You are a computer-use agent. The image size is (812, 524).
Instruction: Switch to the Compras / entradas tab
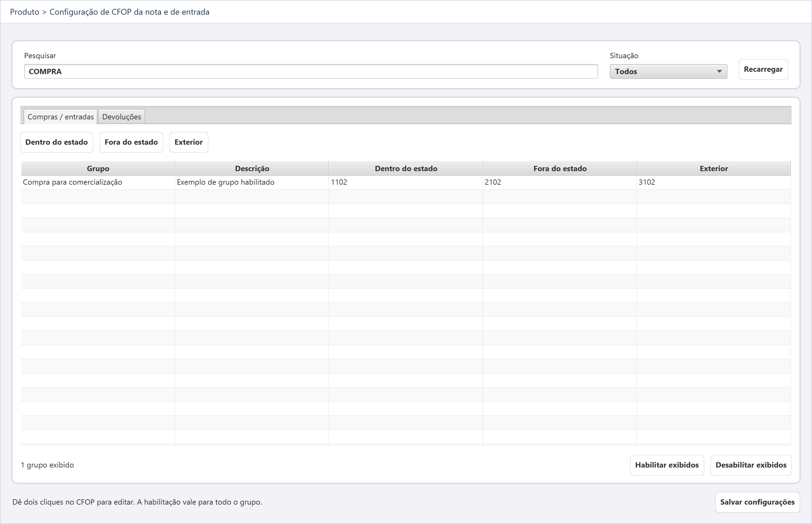[61, 117]
